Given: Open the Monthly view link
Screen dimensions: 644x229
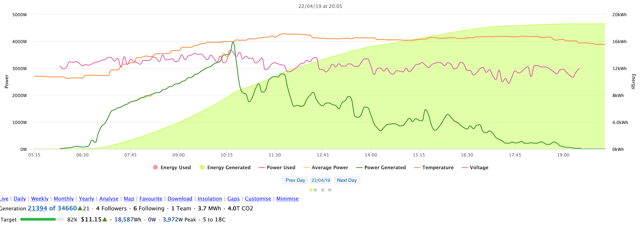Looking at the screenshot, I should point(64,199).
